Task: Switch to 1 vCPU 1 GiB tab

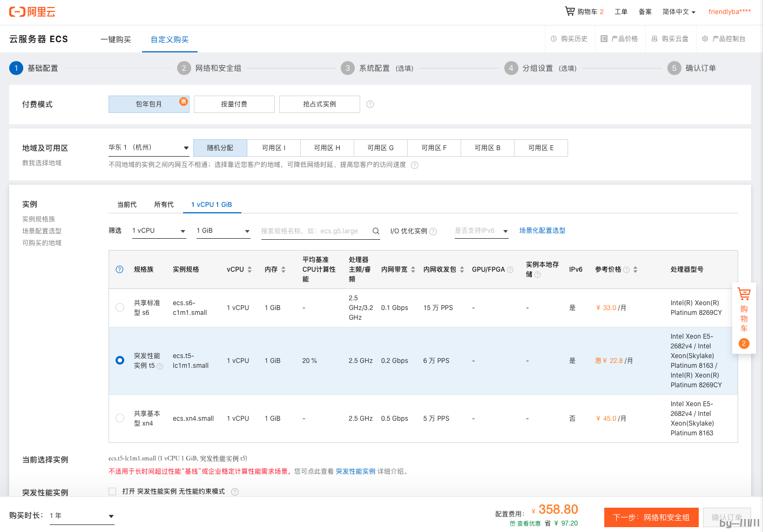Action: coord(212,205)
